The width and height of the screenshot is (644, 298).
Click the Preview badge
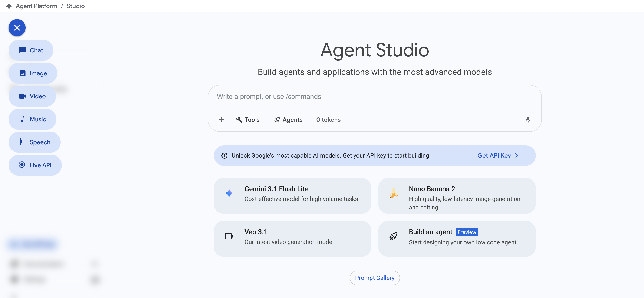467,232
